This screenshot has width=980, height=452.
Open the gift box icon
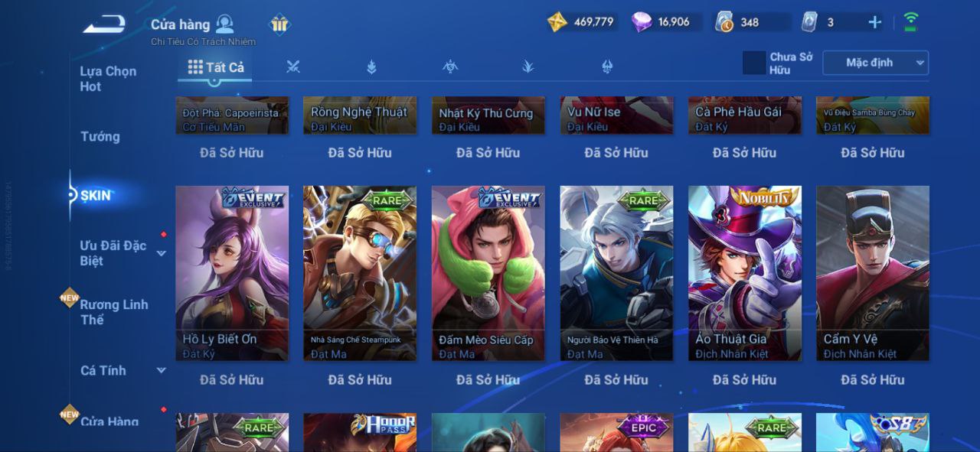(x=279, y=24)
